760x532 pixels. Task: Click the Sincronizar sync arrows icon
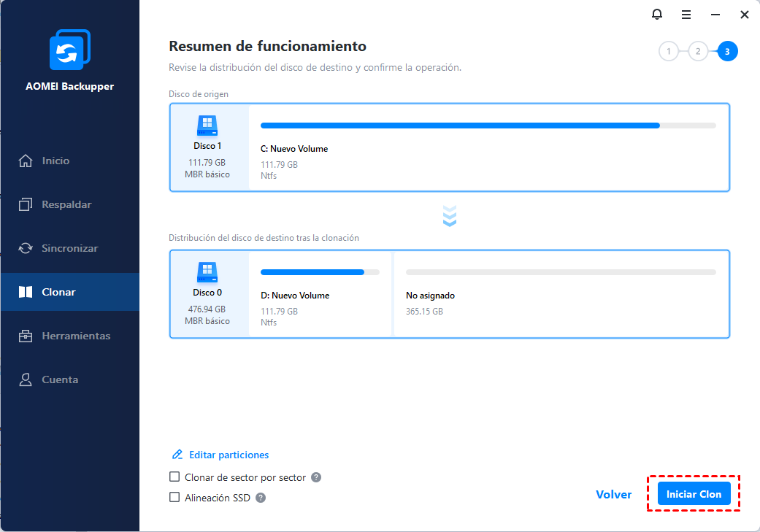[26, 248]
